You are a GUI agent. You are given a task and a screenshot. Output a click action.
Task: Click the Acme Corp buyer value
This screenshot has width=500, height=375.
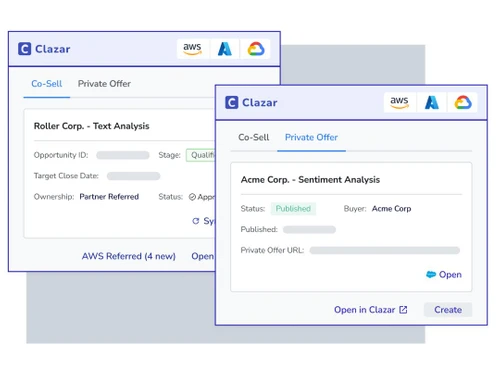[x=391, y=209]
